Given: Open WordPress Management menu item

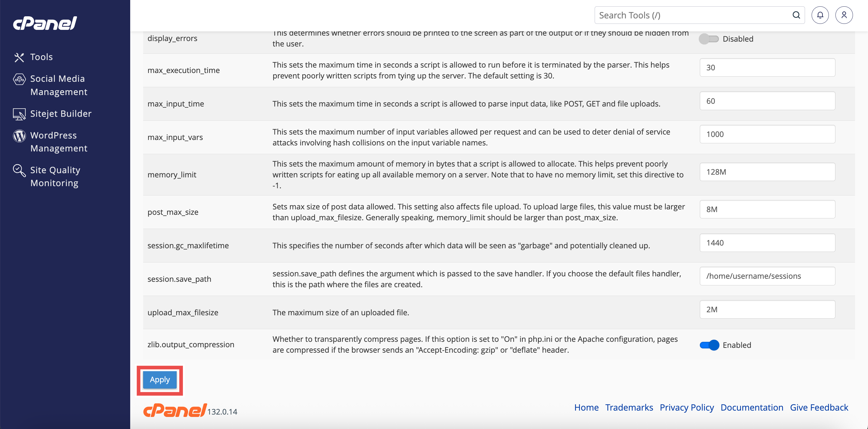Looking at the screenshot, I should [59, 142].
